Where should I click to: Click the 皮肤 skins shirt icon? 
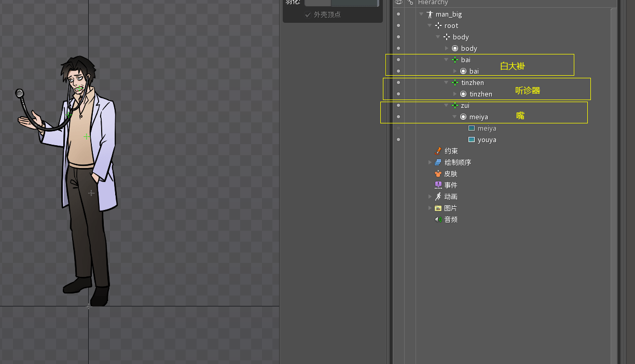click(438, 174)
